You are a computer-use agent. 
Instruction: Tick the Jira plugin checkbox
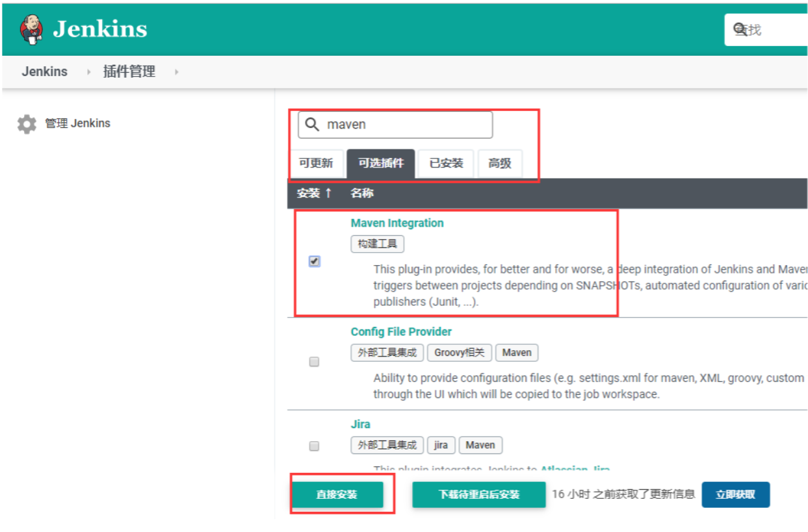click(315, 446)
